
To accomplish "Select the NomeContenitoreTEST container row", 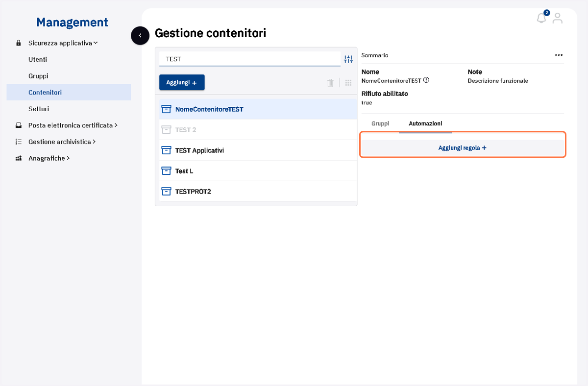I will tap(258, 109).
